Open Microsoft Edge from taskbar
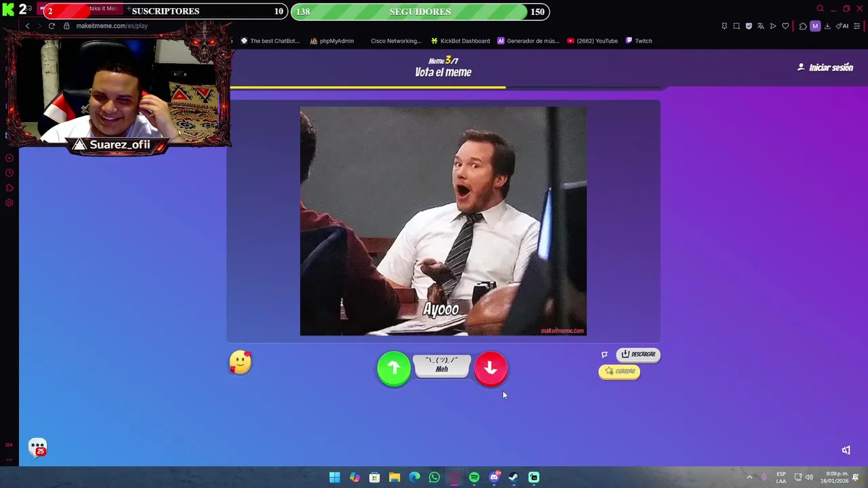This screenshot has width=868, height=488. click(x=414, y=477)
